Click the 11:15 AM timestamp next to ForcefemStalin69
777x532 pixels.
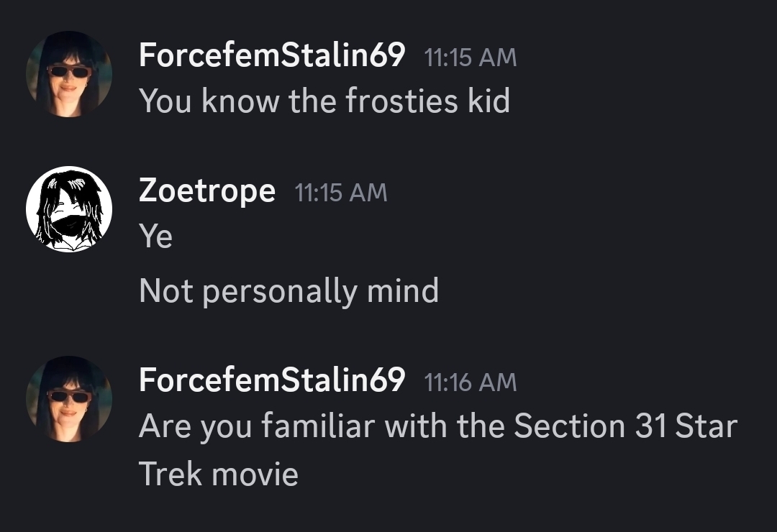471,58
